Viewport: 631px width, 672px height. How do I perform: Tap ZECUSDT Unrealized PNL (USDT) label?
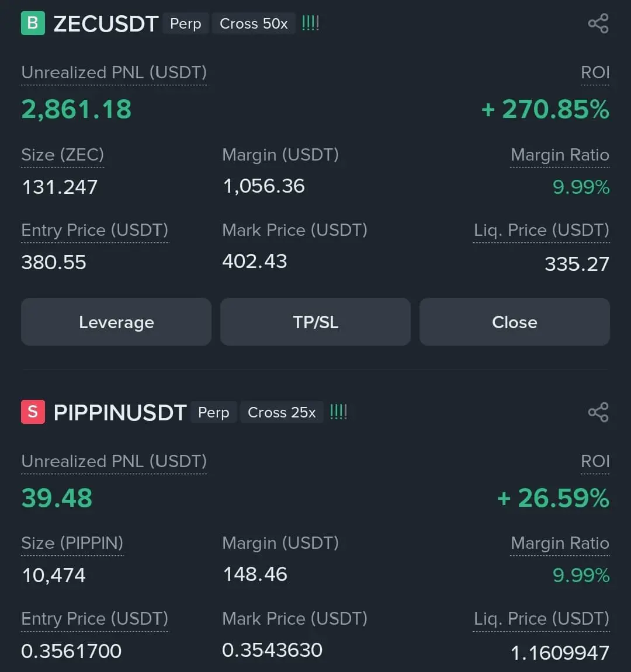click(114, 72)
